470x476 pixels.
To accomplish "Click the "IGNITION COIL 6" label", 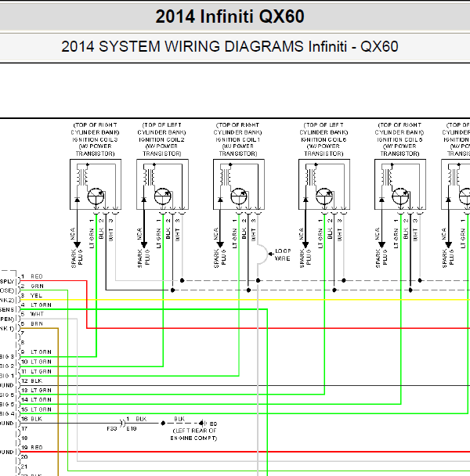I will click(324, 139).
